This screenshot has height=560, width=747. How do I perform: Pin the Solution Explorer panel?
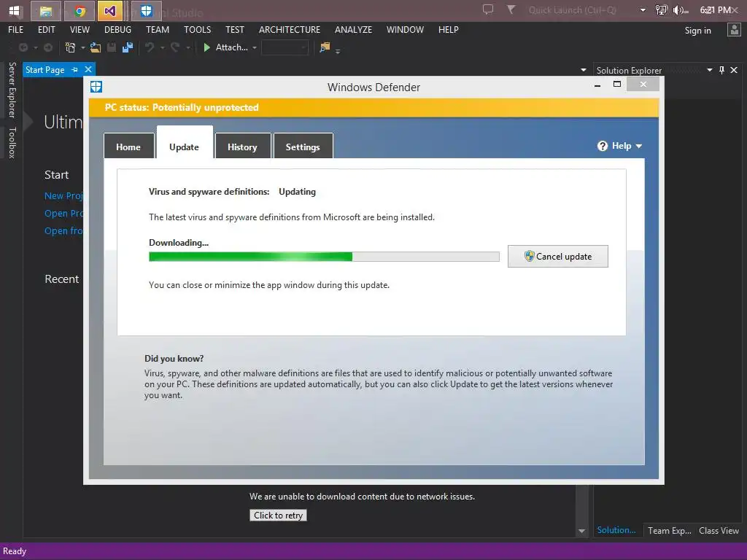721,70
